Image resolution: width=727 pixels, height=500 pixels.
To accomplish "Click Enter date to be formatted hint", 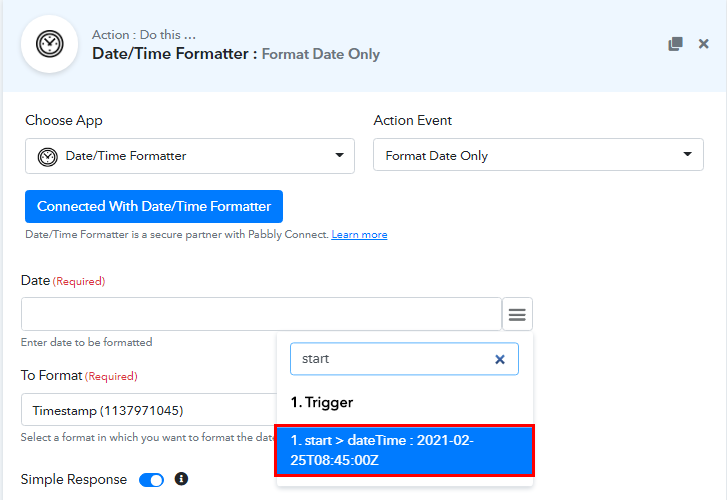I will 87,342.
